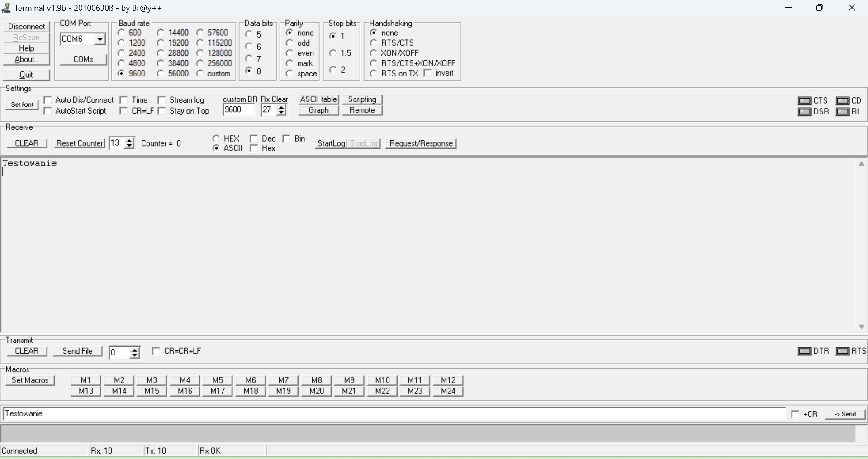Viewport: 868px width, 459px height.
Task: Toggle the DTR line button
Action: click(805, 351)
